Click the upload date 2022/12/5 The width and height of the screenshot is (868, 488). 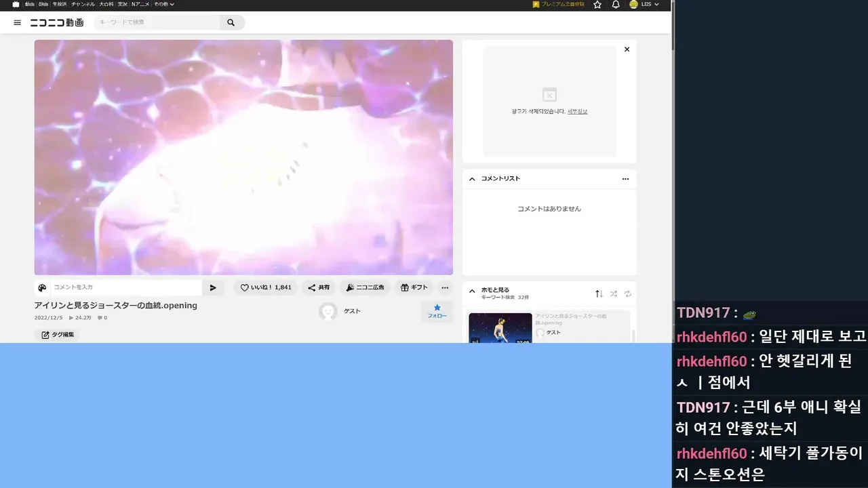click(x=49, y=318)
